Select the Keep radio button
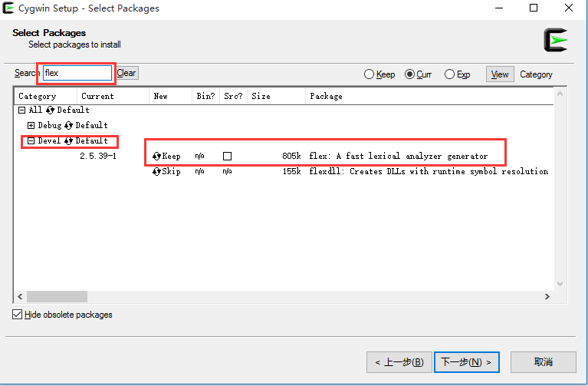This screenshot has width=588, height=386. point(369,74)
